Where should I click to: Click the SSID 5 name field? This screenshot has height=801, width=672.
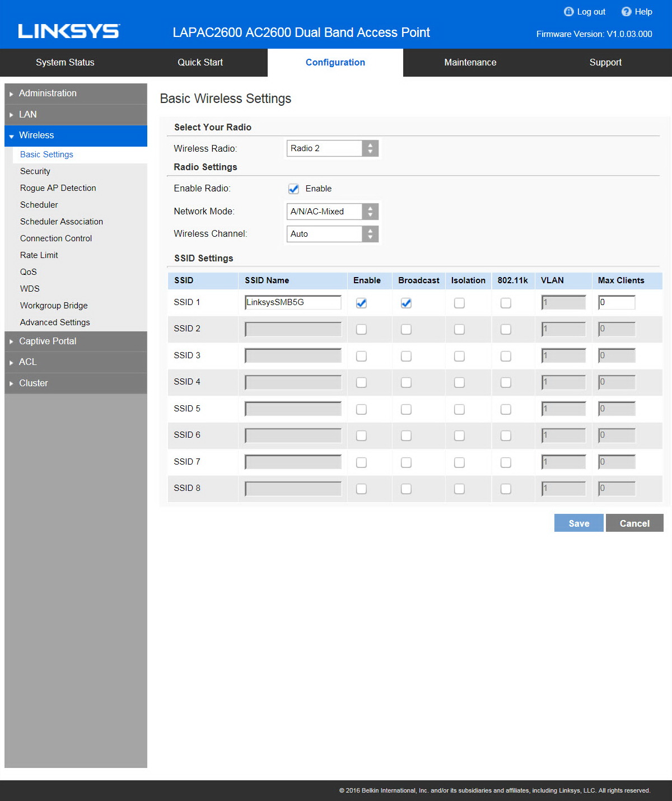(293, 409)
